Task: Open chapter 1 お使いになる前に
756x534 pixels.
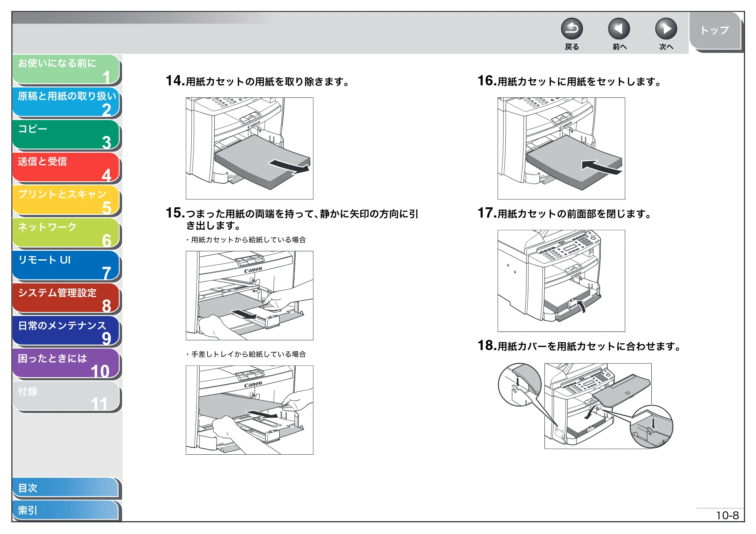Action: [66, 69]
